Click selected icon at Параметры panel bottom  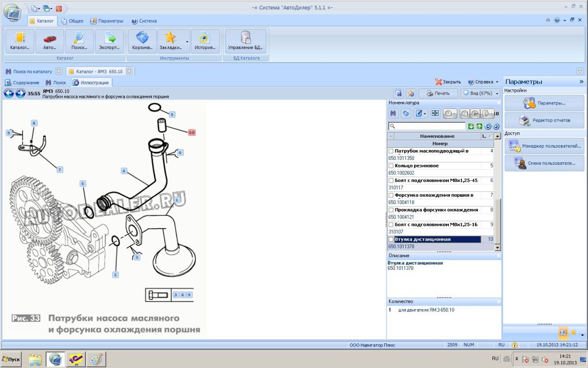pos(563,332)
